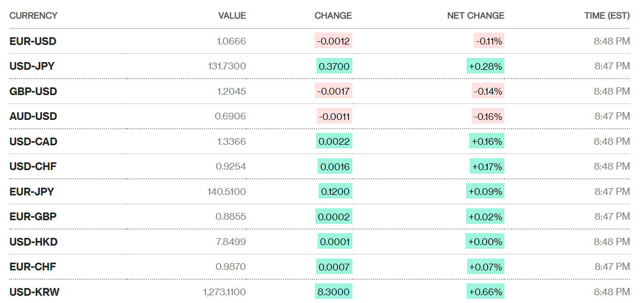Image resolution: width=644 pixels, height=303 pixels.
Task: Open the USD-CAD quote page
Action: point(33,142)
